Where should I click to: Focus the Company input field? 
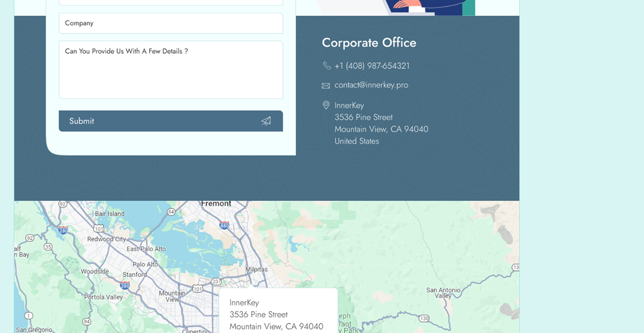click(171, 23)
